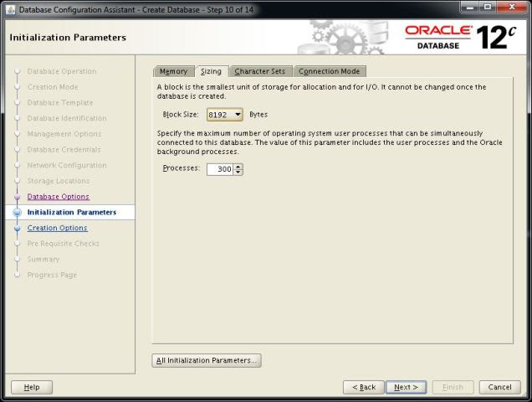Select the Sizing tab
Screen dimensions: 532x402
point(211,71)
